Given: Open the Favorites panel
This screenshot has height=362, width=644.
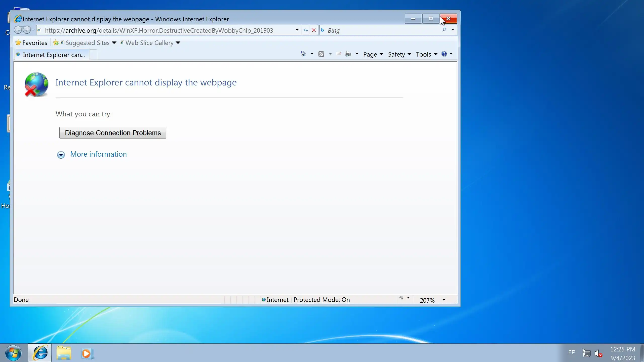Looking at the screenshot, I should click(31, 43).
